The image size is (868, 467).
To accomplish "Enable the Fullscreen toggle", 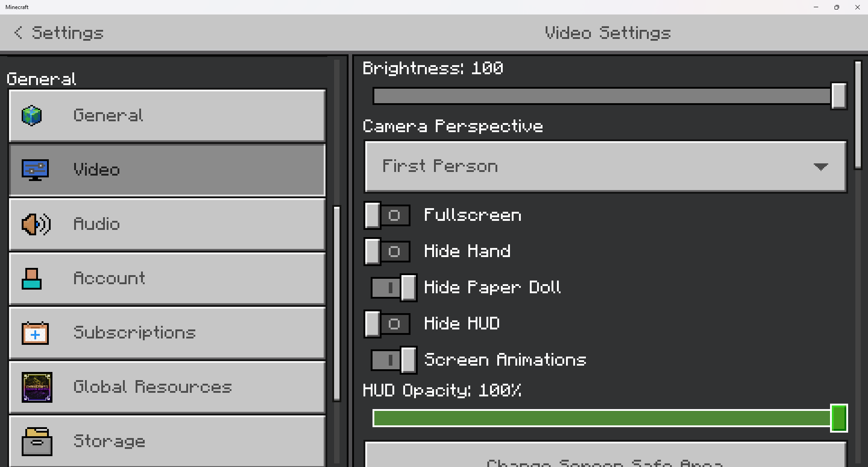I will point(387,215).
